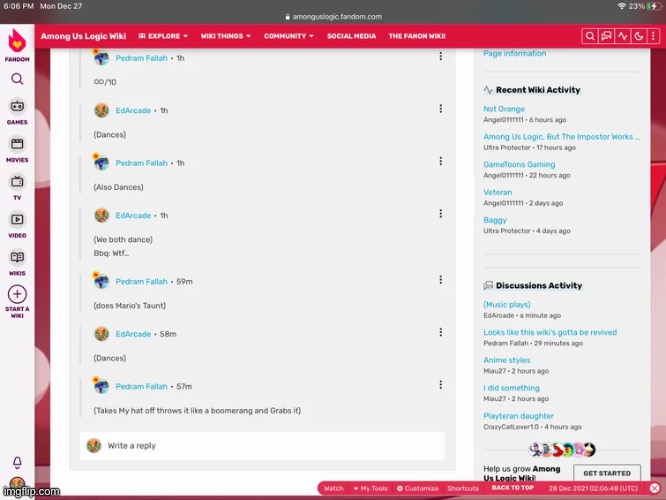Image resolution: width=666 pixels, height=500 pixels.
Task: Open the Page information link
Action: tap(514, 53)
